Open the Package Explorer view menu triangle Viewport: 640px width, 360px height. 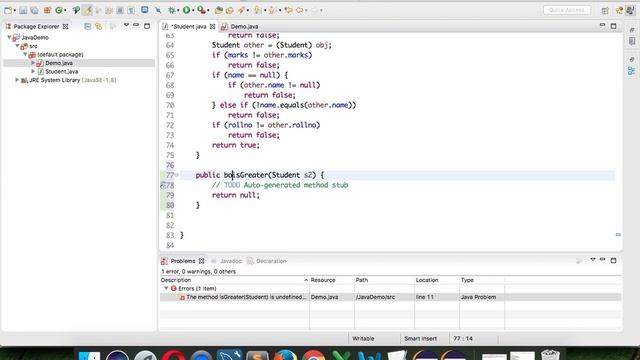[126, 25]
